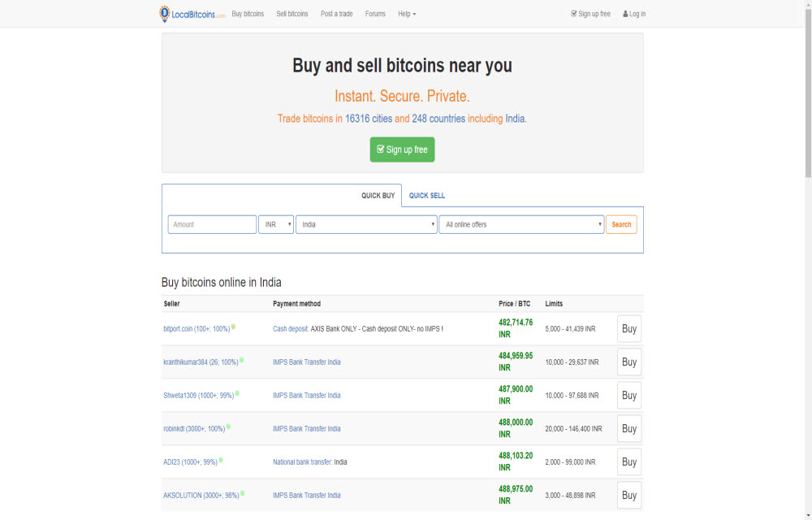812x520 pixels.
Task: Click the limits 20,000 - 146,400 INR
Action: [x=573, y=429]
